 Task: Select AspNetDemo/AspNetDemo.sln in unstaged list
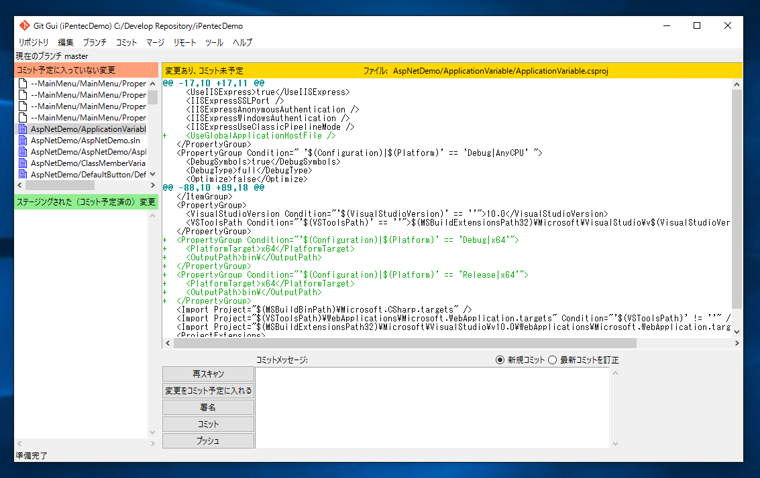(85, 140)
